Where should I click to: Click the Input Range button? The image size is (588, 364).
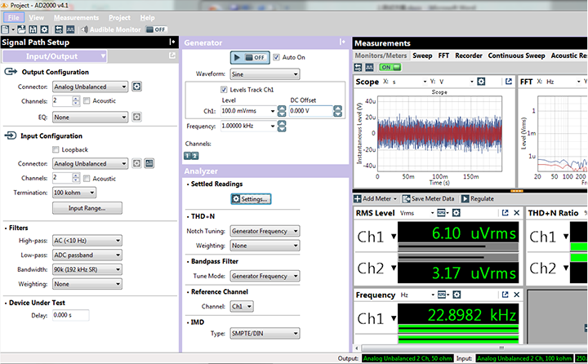(x=87, y=208)
